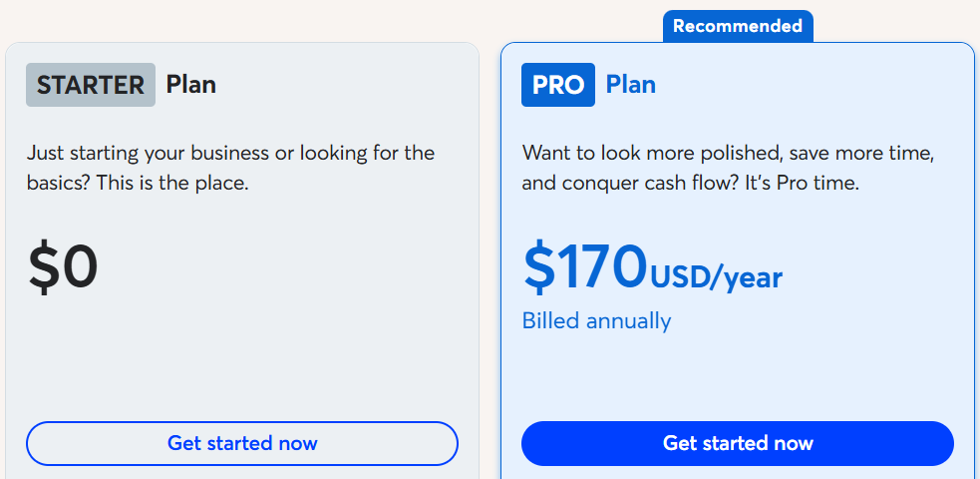The width and height of the screenshot is (980, 479).
Task: Click Starter plan's Get started now button
Action: tap(242, 443)
